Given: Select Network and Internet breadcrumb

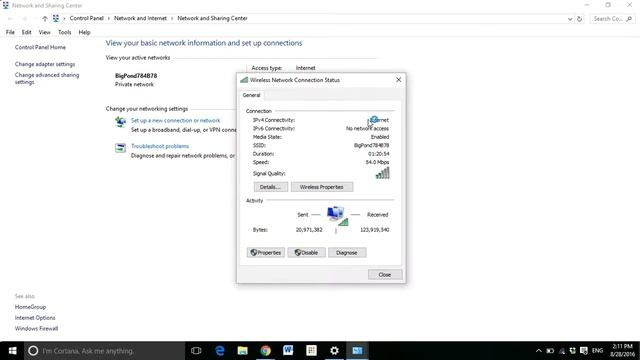Looking at the screenshot, I should [140, 18].
